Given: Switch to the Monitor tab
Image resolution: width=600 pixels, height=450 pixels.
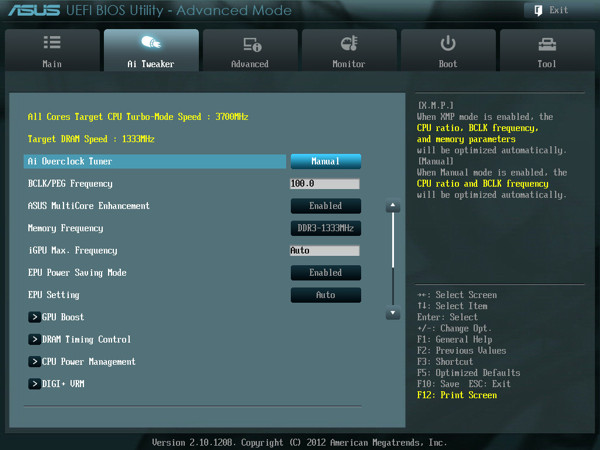Looking at the screenshot, I should (x=349, y=50).
